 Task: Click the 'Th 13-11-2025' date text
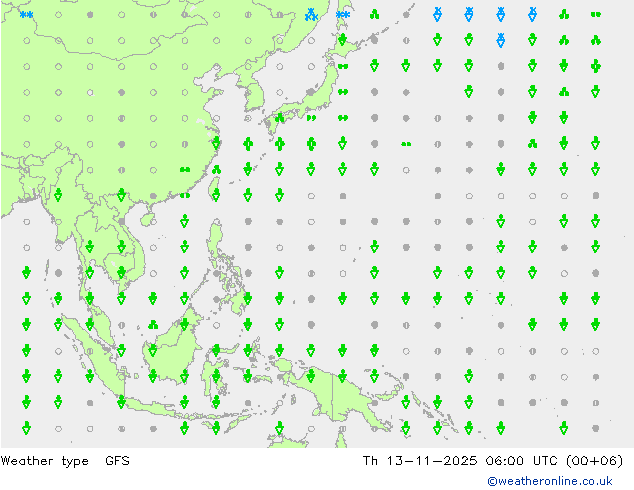pyautogui.click(x=420, y=460)
